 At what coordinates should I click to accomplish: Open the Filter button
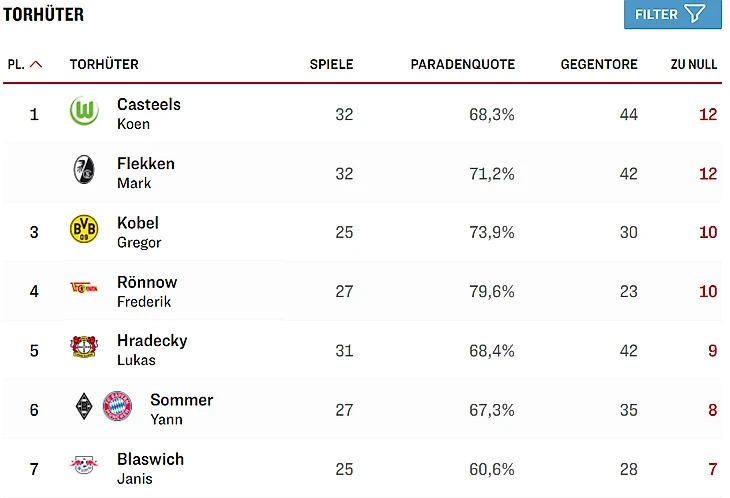pyautogui.click(x=672, y=14)
